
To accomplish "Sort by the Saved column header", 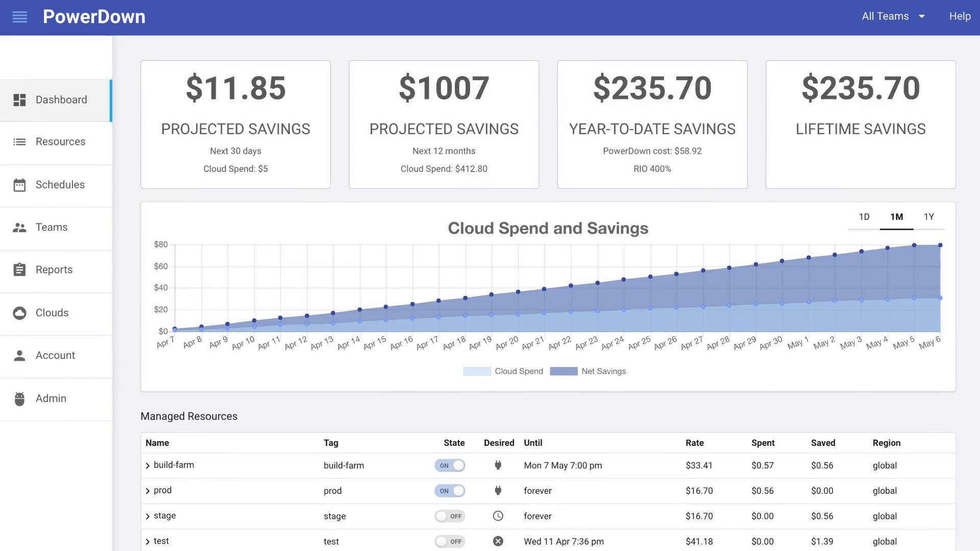I will (823, 443).
